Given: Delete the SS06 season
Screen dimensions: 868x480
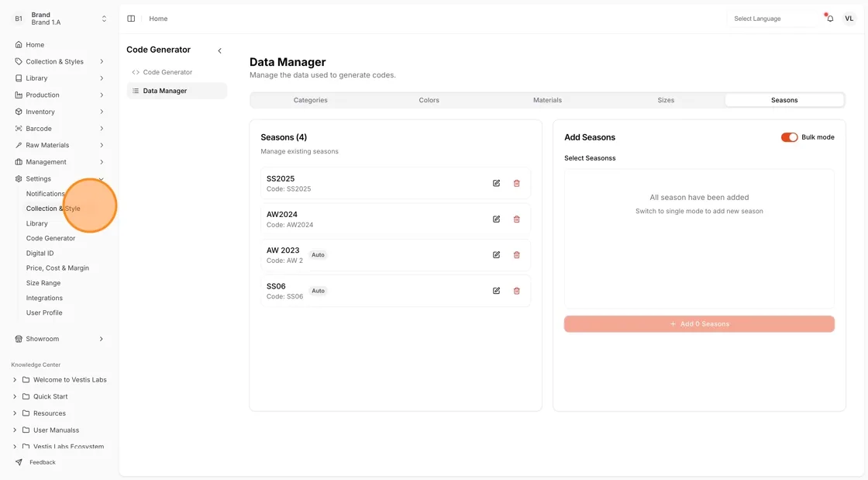Looking at the screenshot, I should tap(516, 291).
